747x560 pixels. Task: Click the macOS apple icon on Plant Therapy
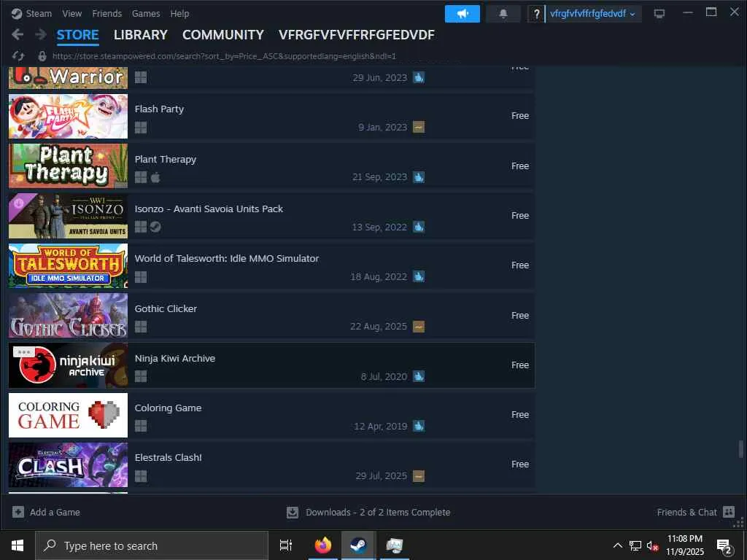point(155,177)
